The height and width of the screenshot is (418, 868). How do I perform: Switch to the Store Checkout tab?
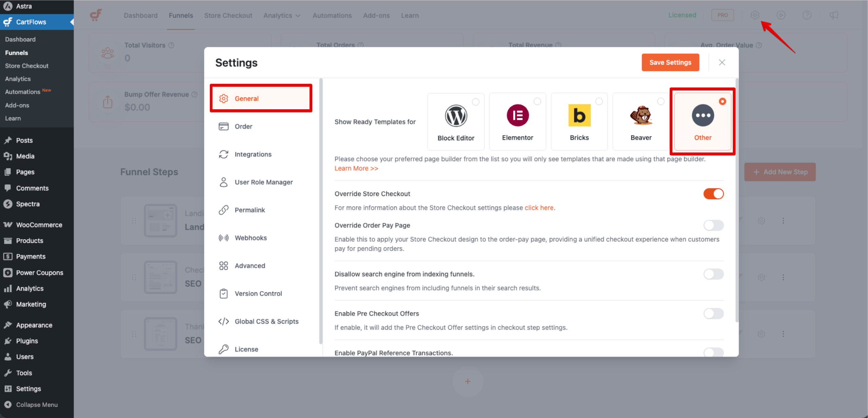(x=228, y=15)
